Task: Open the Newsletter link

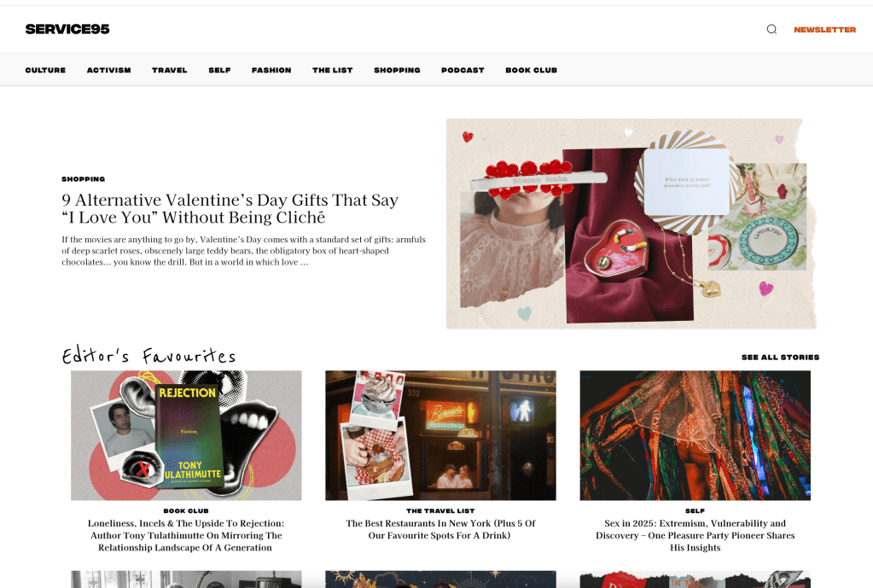Action: click(x=824, y=30)
